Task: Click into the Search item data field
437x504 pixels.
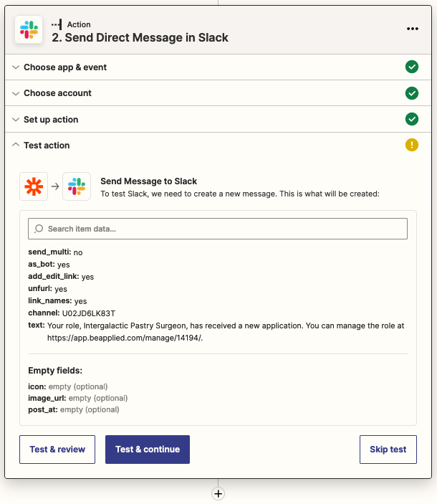Action: pyautogui.click(x=222, y=229)
